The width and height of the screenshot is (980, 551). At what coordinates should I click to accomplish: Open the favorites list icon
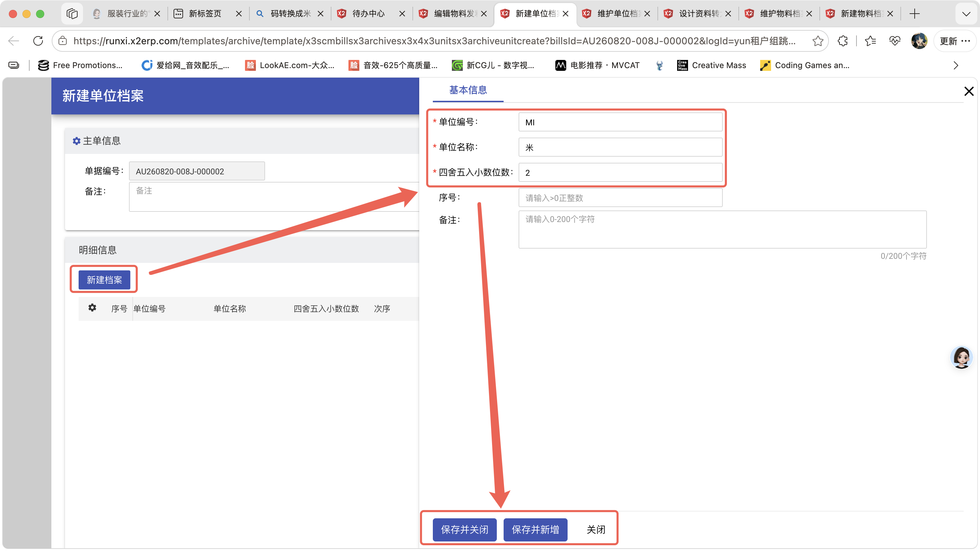tap(870, 41)
